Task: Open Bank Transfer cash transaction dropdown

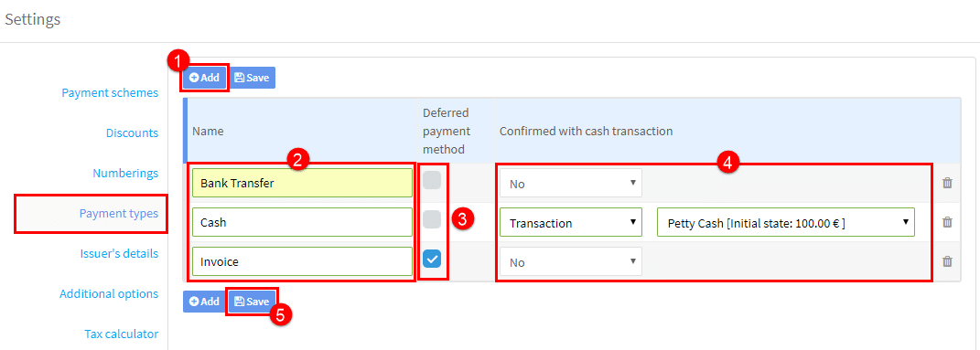Action: pos(571,184)
